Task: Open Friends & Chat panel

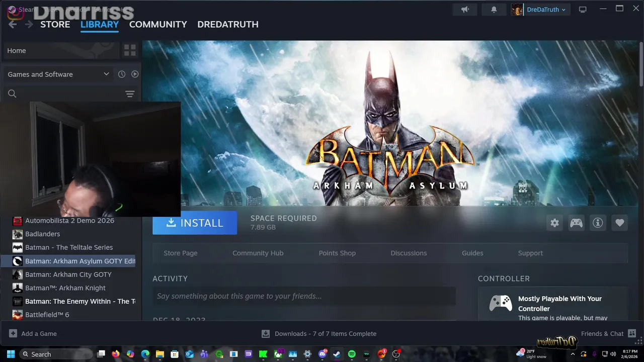Action: pyautogui.click(x=608, y=333)
